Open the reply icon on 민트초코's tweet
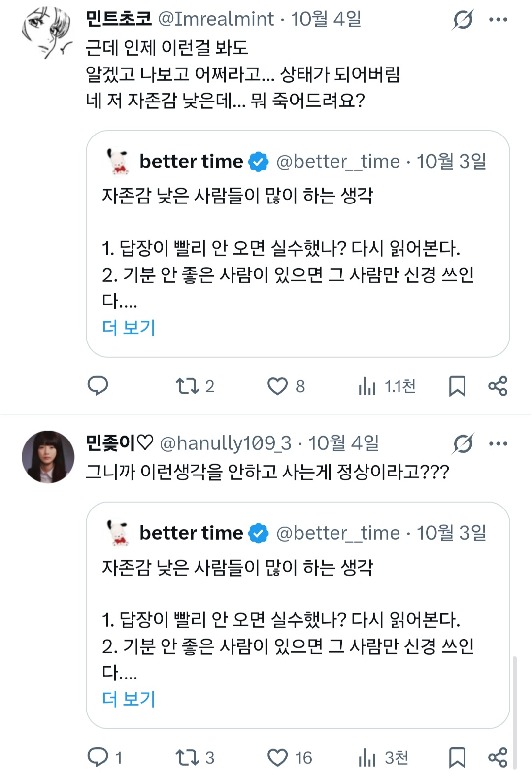Image resolution: width=532 pixels, height=780 pixels. pos(99,387)
